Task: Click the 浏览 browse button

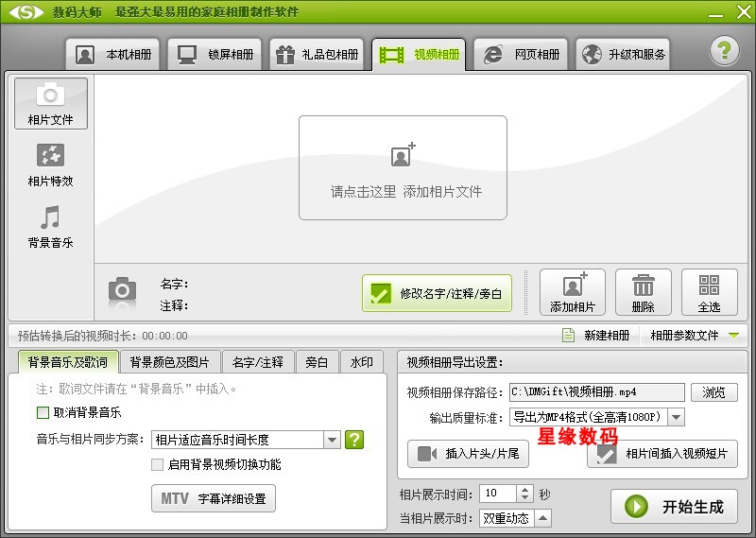Action: [x=714, y=392]
